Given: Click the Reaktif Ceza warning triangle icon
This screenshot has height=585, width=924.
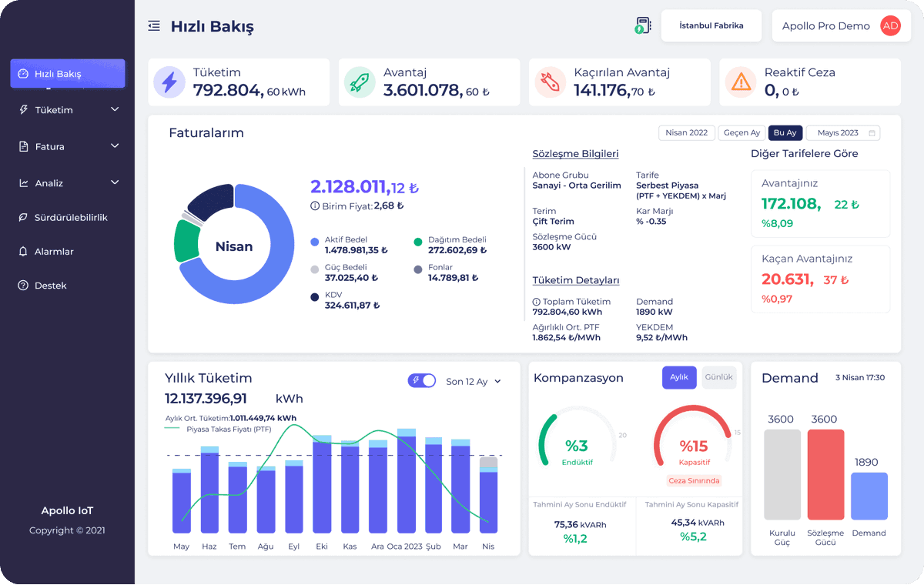Looking at the screenshot, I should [x=740, y=82].
